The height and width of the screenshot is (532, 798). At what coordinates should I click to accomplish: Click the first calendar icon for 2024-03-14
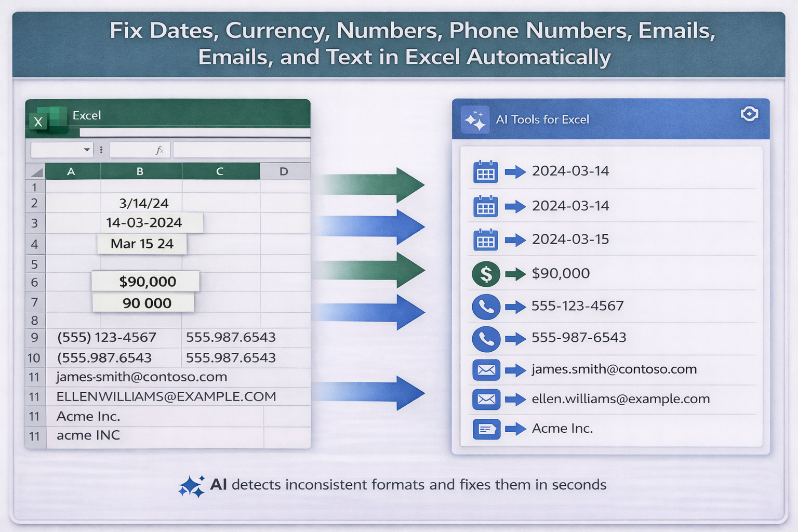point(485,171)
